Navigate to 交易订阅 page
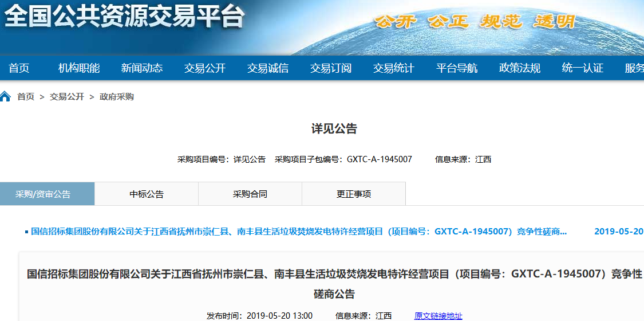Viewport: 644px width, 321px height. tap(331, 68)
